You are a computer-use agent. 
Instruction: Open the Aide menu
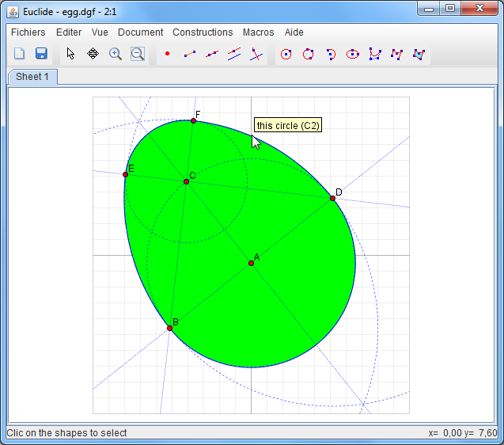pyautogui.click(x=294, y=32)
